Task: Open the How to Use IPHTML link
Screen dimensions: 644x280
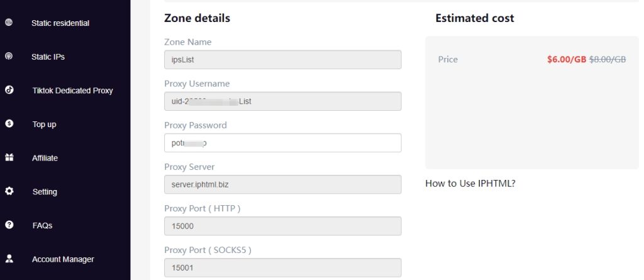Action: coord(470,184)
